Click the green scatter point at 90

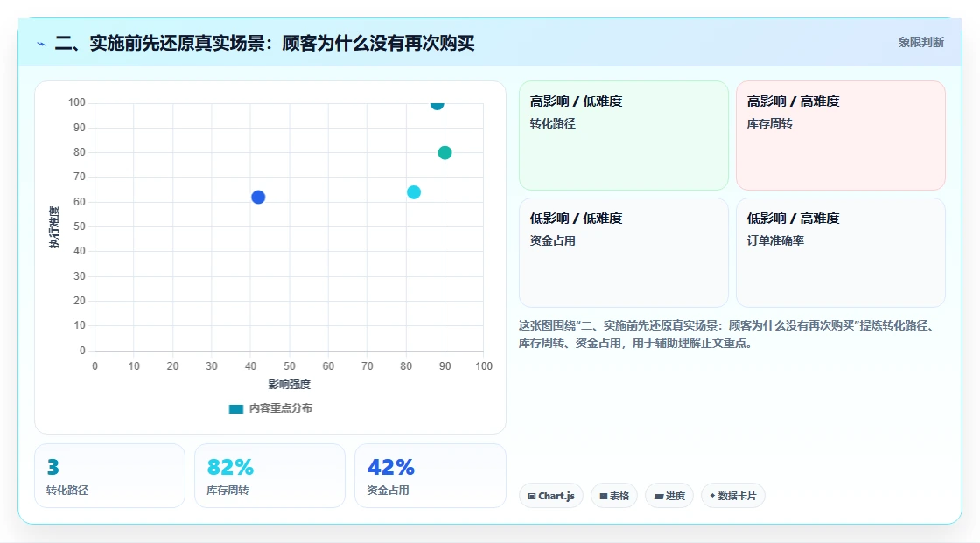[445, 153]
